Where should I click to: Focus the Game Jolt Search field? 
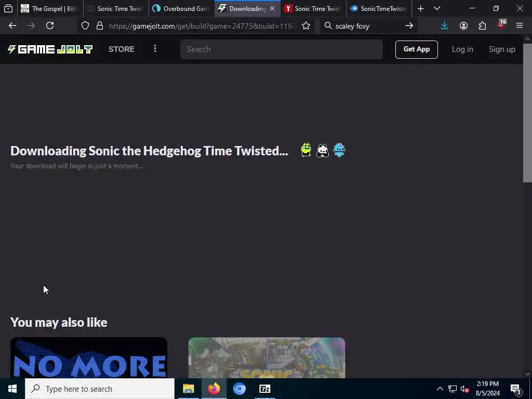click(x=281, y=49)
